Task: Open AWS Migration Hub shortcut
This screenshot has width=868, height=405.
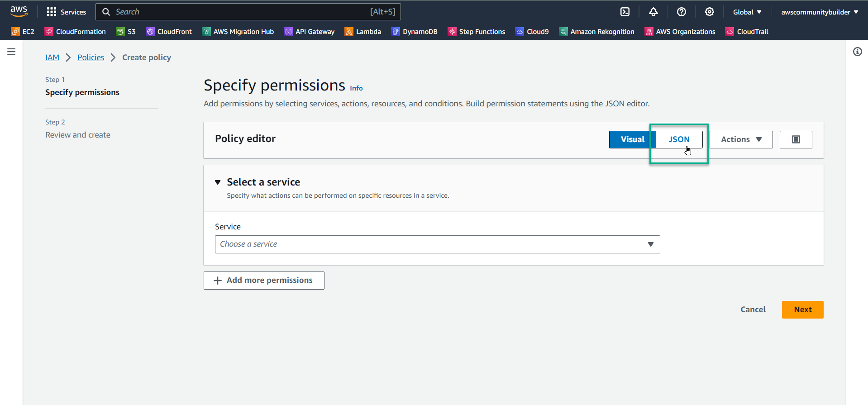Action: pos(238,32)
